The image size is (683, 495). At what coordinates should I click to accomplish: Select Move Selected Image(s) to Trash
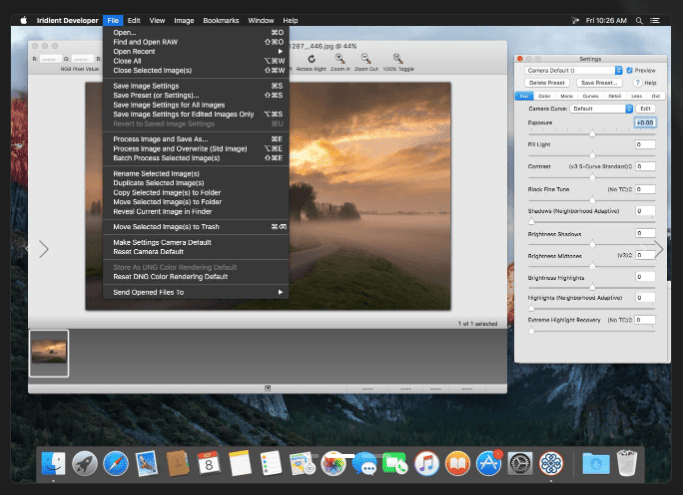coord(196,227)
